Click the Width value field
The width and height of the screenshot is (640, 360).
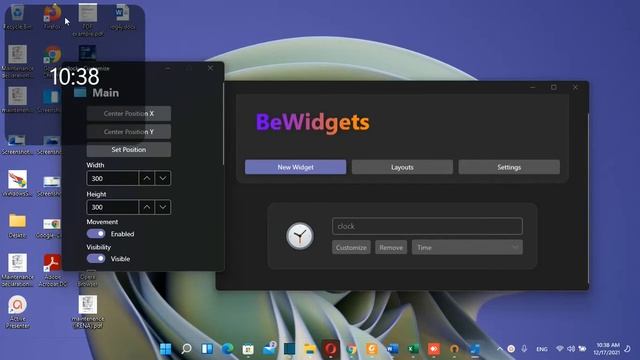[113, 178]
